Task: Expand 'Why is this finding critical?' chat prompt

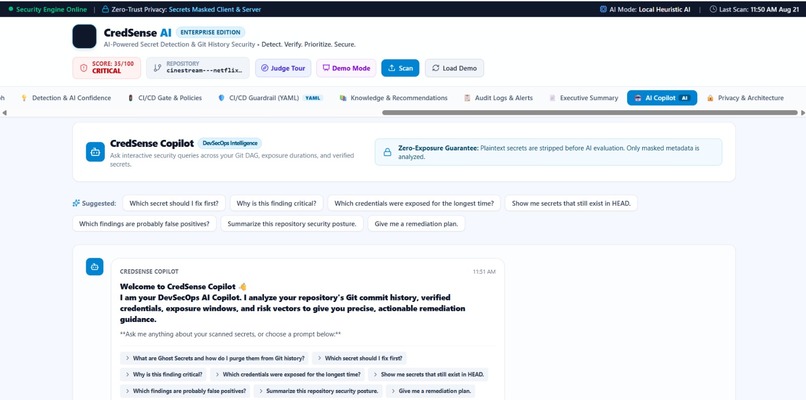Action: (163, 374)
